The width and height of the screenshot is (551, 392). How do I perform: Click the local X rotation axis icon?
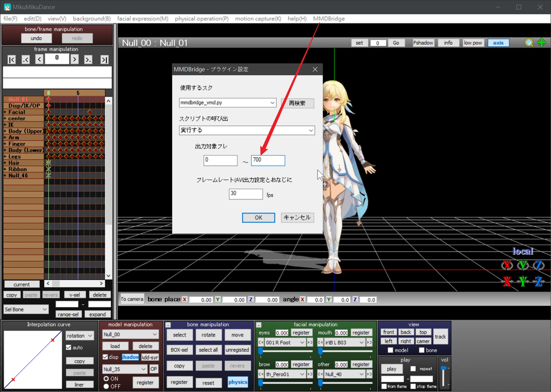pos(507,265)
